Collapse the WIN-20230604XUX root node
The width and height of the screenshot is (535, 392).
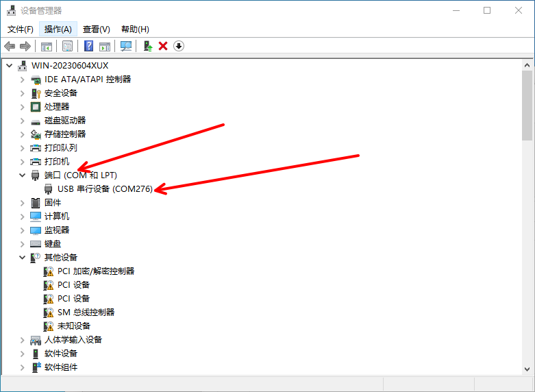(x=10, y=66)
